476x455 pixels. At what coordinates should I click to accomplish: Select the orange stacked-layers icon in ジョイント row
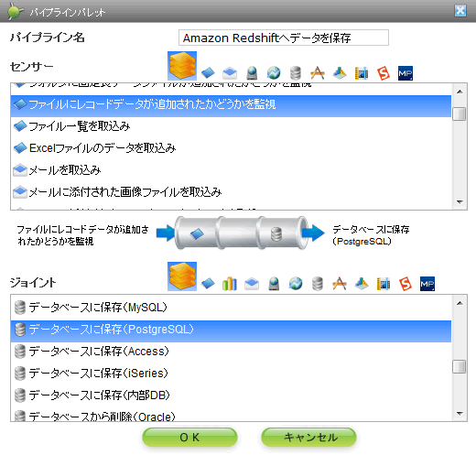[x=182, y=276]
